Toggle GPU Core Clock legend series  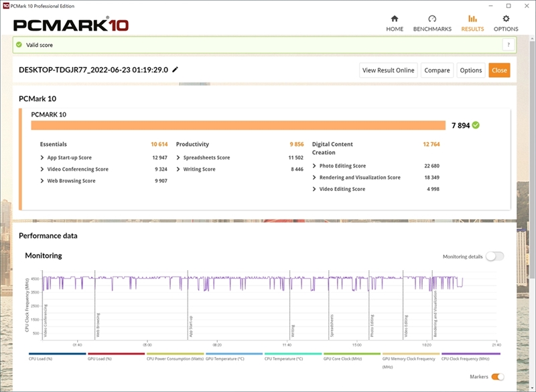(x=352, y=356)
